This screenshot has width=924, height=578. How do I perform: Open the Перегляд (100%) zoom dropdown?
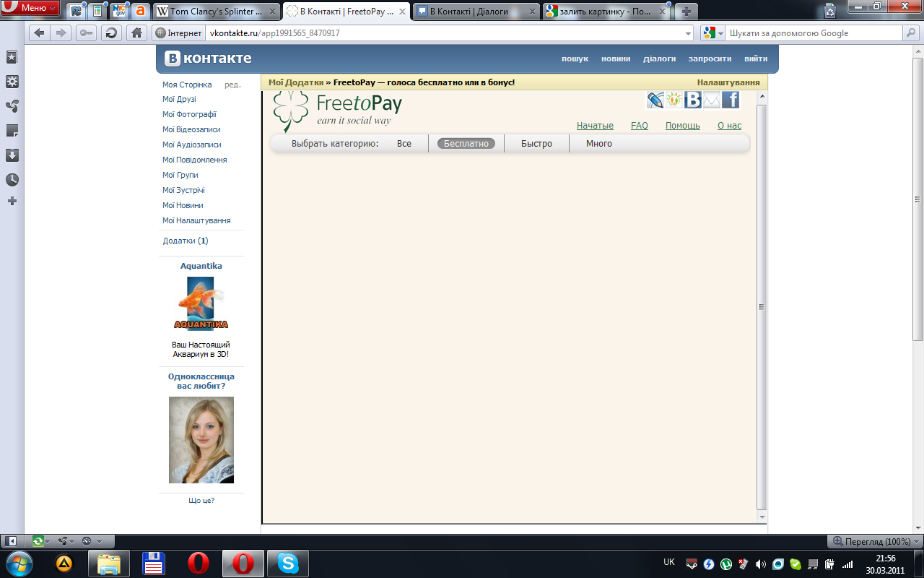click(x=875, y=541)
